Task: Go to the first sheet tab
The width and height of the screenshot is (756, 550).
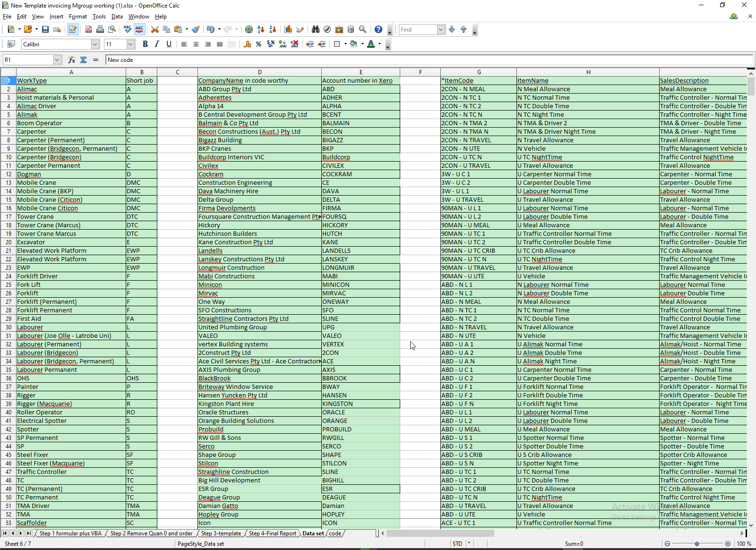Action: 5,533
